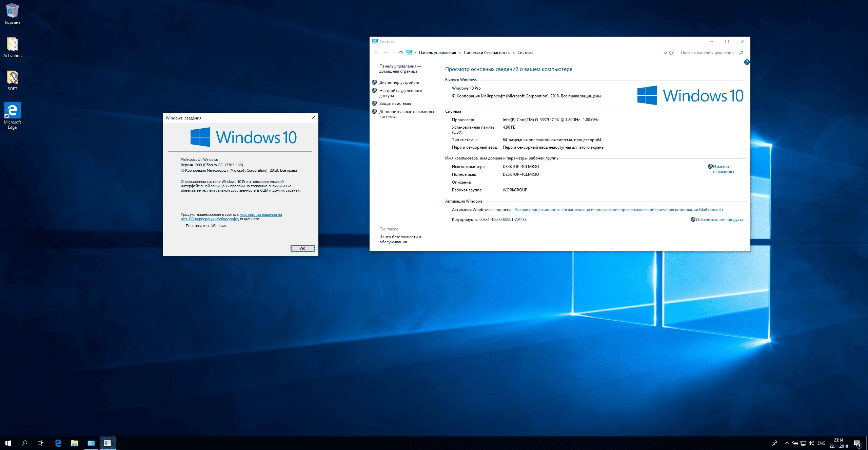Open the blue help question mark
The image size is (868, 450).
point(747,62)
